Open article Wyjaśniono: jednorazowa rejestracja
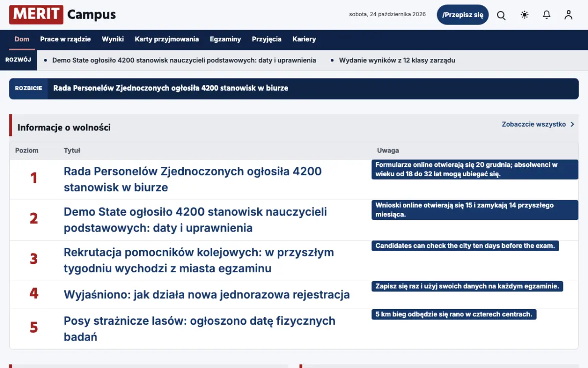The width and height of the screenshot is (588, 368). point(207,295)
